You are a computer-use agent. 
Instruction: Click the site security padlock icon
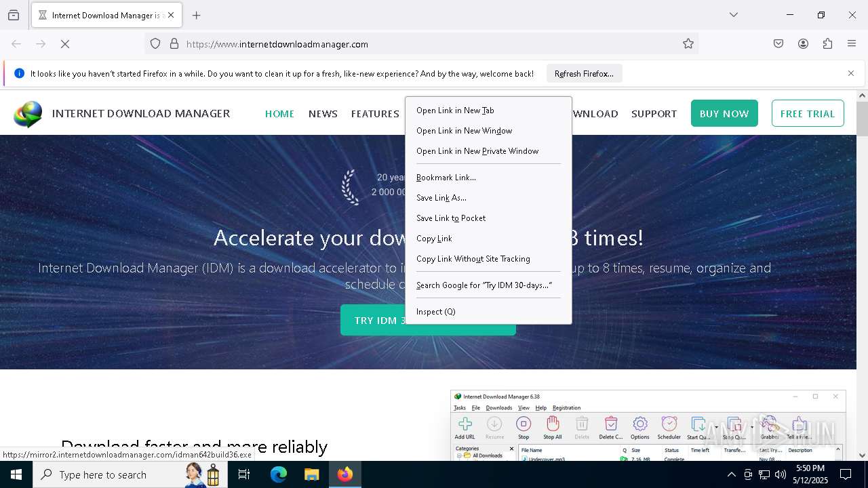[174, 44]
